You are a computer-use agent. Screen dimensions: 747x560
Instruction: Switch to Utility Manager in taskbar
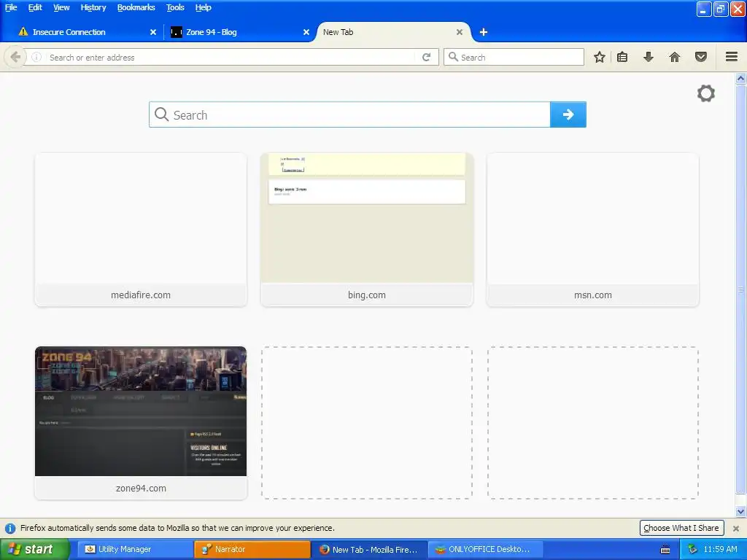point(135,549)
